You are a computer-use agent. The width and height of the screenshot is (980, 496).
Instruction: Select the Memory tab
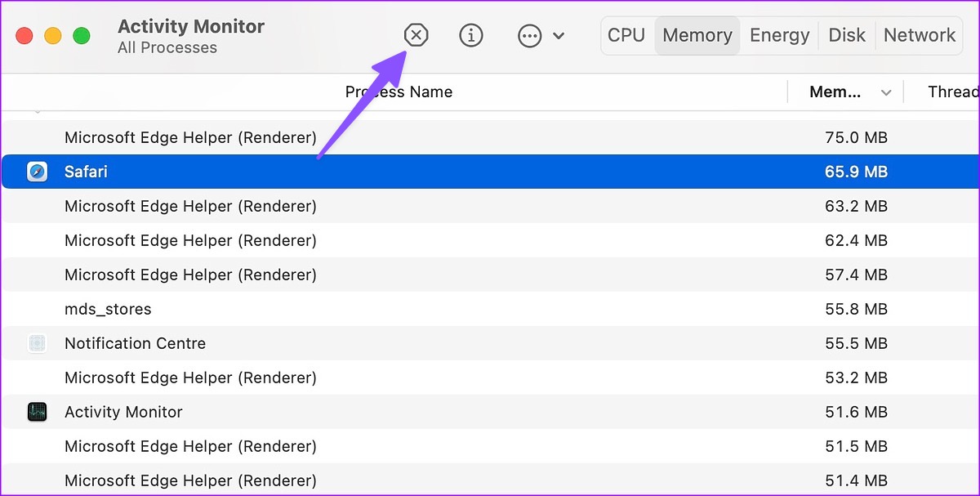[x=697, y=35]
